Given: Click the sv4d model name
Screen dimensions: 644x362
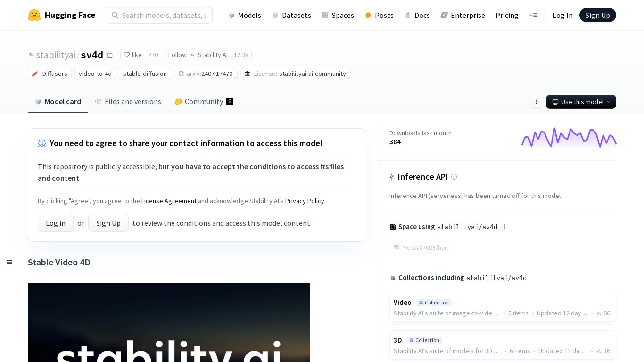Looking at the screenshot, I should point(92,55).
